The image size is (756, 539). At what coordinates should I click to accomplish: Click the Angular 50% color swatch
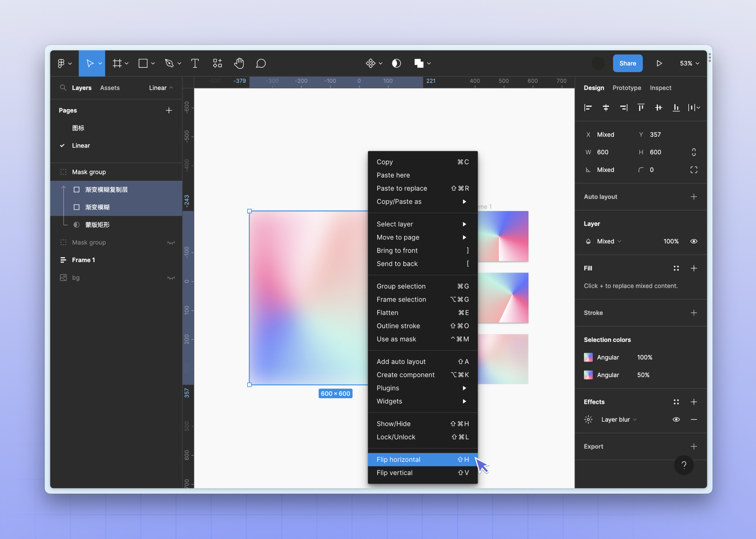pyautogui.click(x=588, y=375)
